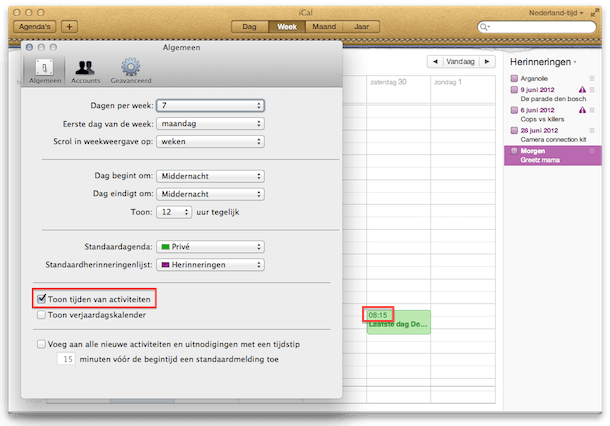Image resolution: width=610 pixels, height=426 pixels.
Task: Open Standaardagenda Privé dropdown
Action: pos(210,247)
